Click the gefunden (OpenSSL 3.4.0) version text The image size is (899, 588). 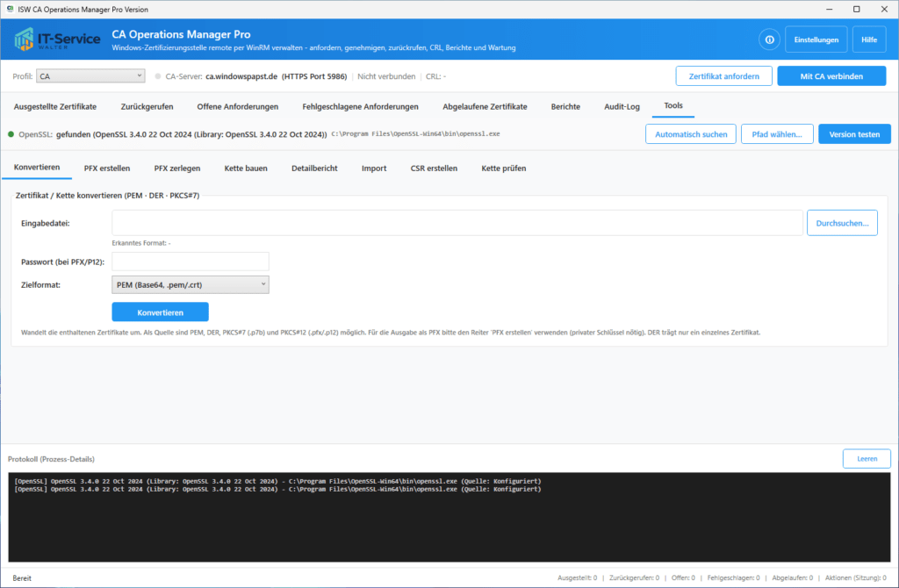pyautogui.click(x=191, y=134)
